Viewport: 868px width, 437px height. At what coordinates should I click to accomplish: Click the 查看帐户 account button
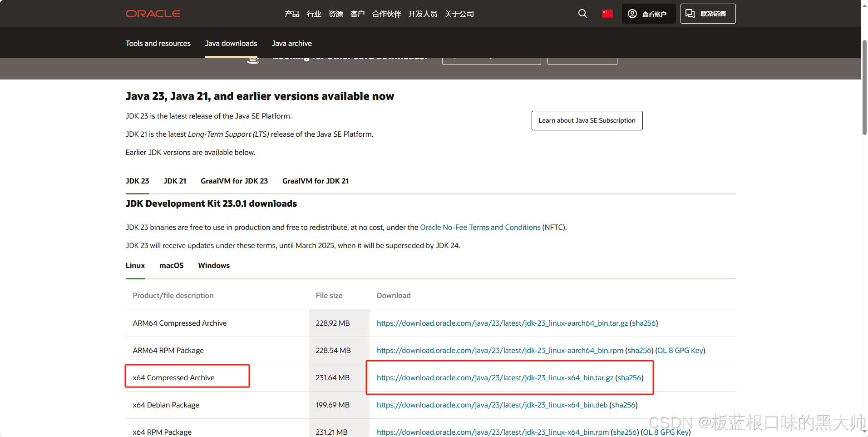(x=649, y=14)
